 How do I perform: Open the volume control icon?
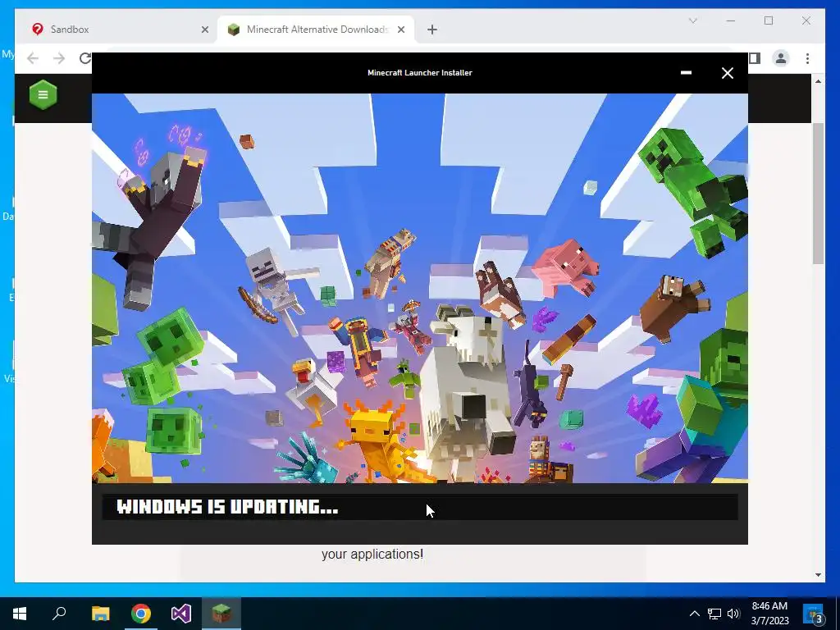733,614
